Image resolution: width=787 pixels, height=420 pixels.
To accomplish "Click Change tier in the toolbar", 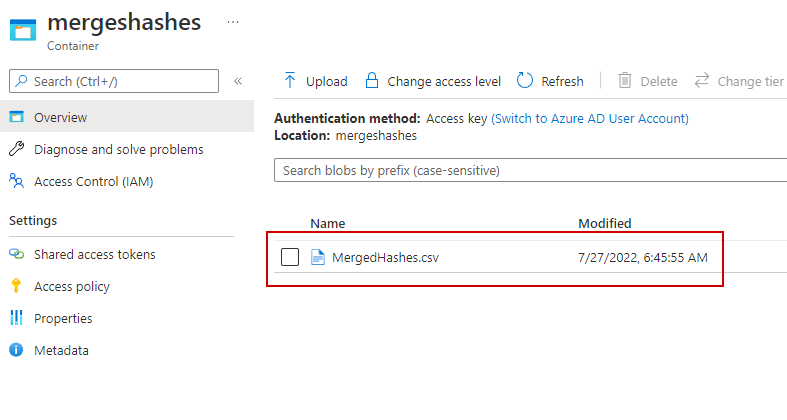I will pyautogui.click(x=739, y=81).
